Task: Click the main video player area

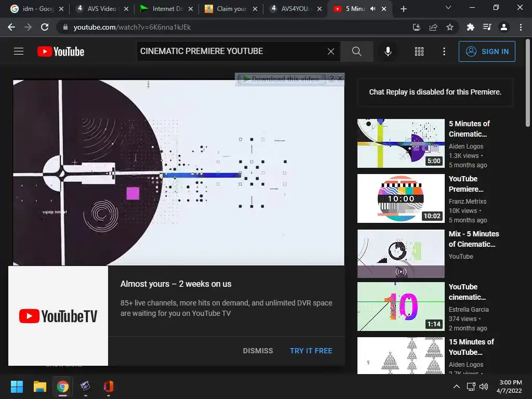Action: pyautogui.click(x=179, y=172)
